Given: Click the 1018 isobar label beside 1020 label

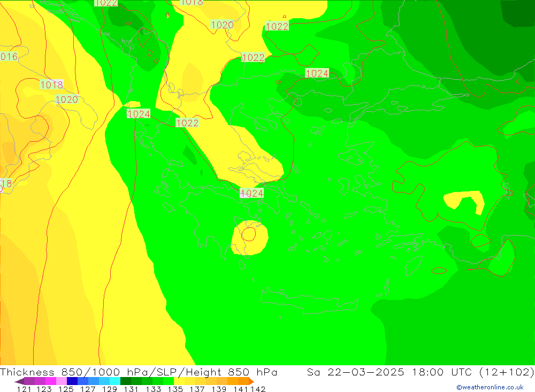Looking at the screenshot, I should click(51, 84).
